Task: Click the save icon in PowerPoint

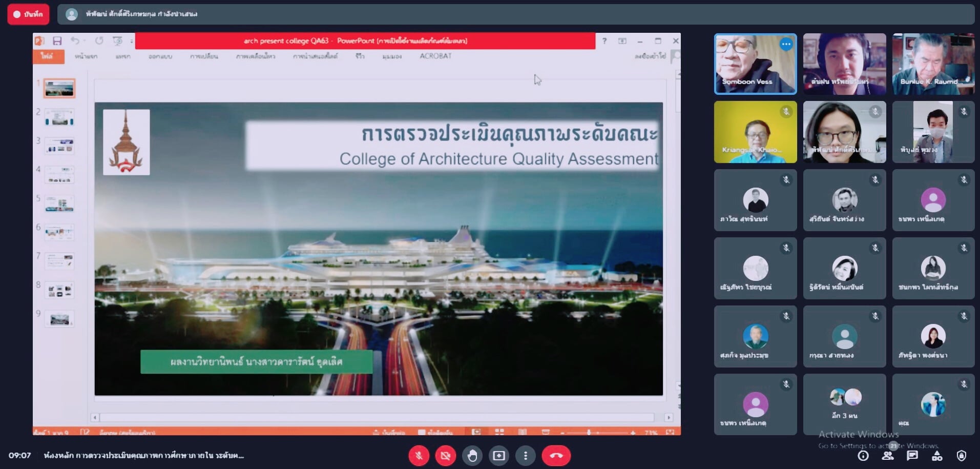Action: pos(57,40)
